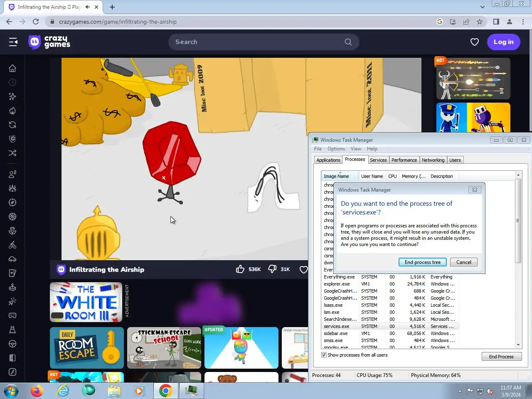
Task: Click the Windows Start button
Action: [11, 391]
